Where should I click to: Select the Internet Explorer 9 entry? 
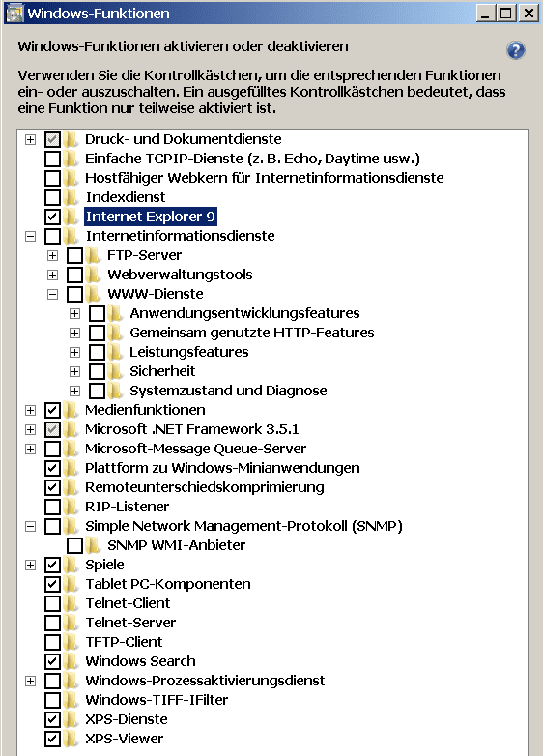tap(151, 217)
